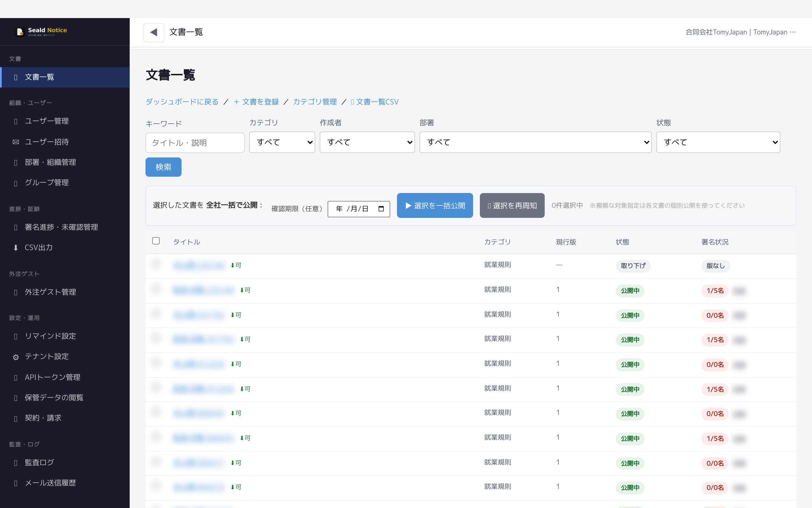
Task: Click the 選択を再周知 button
Action: 512,205
